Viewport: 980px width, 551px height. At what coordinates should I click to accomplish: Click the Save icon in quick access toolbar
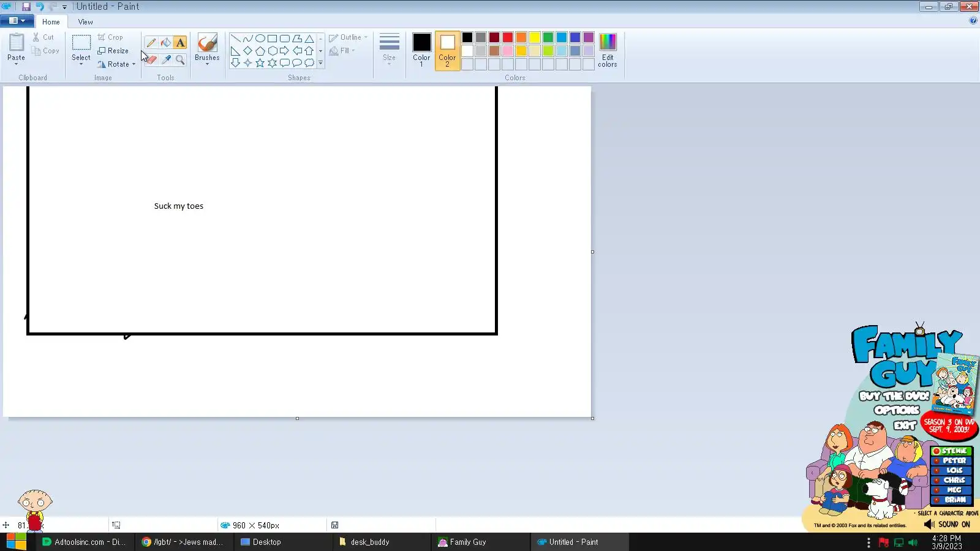(26, 7)
